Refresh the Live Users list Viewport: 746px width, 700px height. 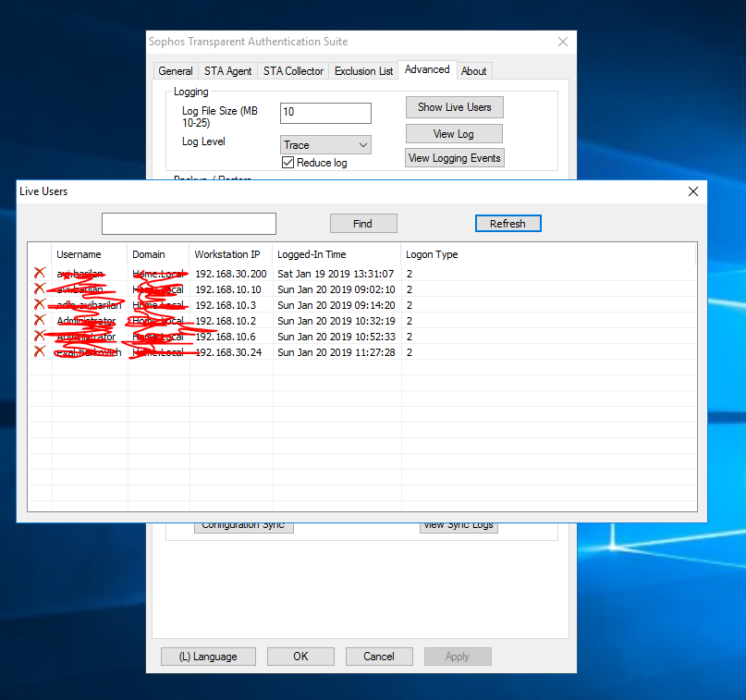[x=508, y=224]
